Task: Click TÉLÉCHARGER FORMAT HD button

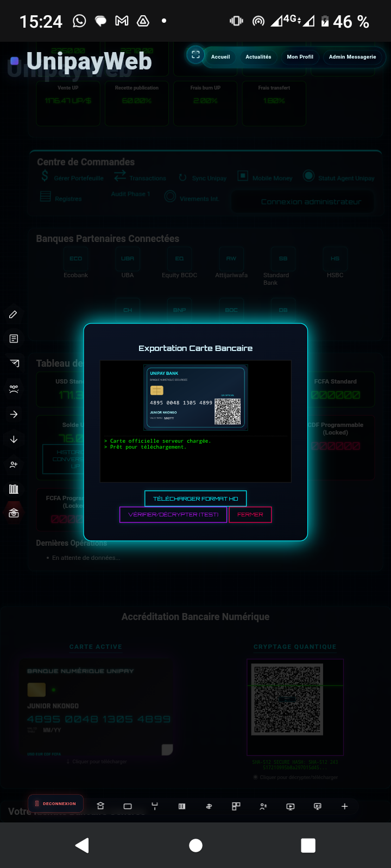Action: click(195, 499)
